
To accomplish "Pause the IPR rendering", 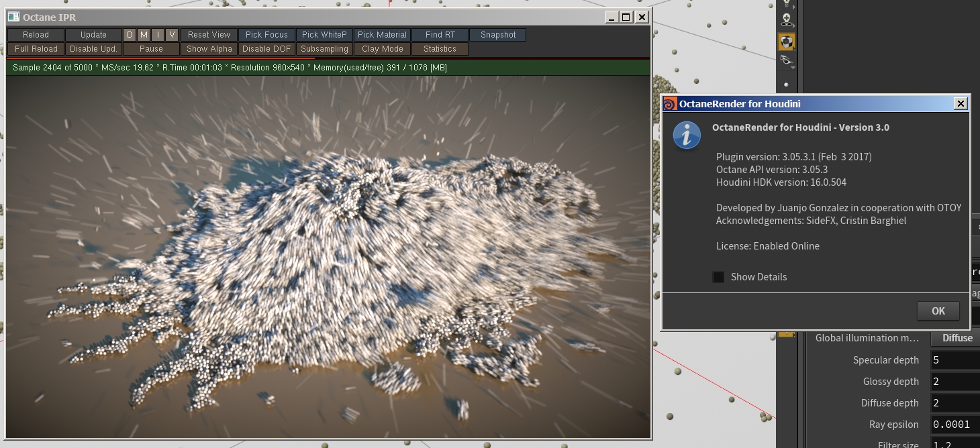I will [151, 49].
